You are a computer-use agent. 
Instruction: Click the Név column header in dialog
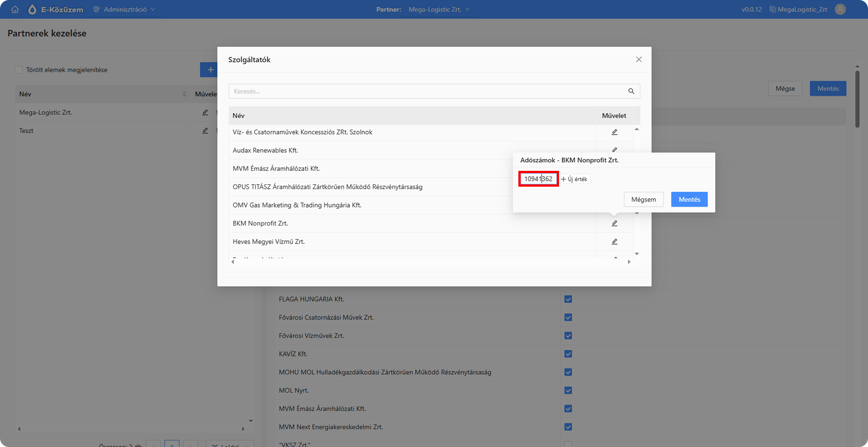(x=412, y=116)
